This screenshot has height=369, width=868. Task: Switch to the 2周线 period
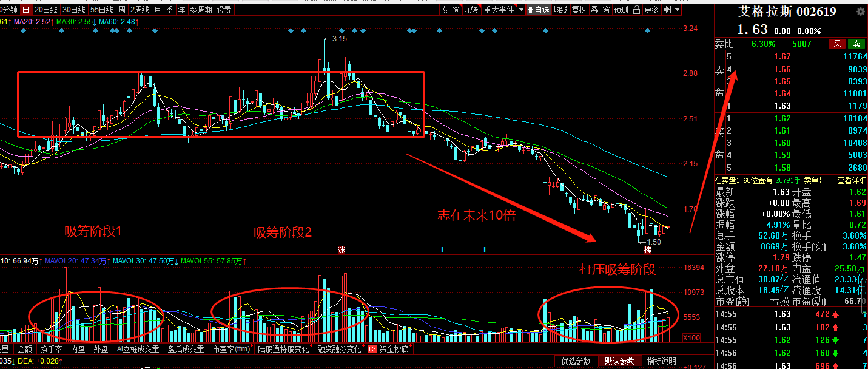coord(140,10)
